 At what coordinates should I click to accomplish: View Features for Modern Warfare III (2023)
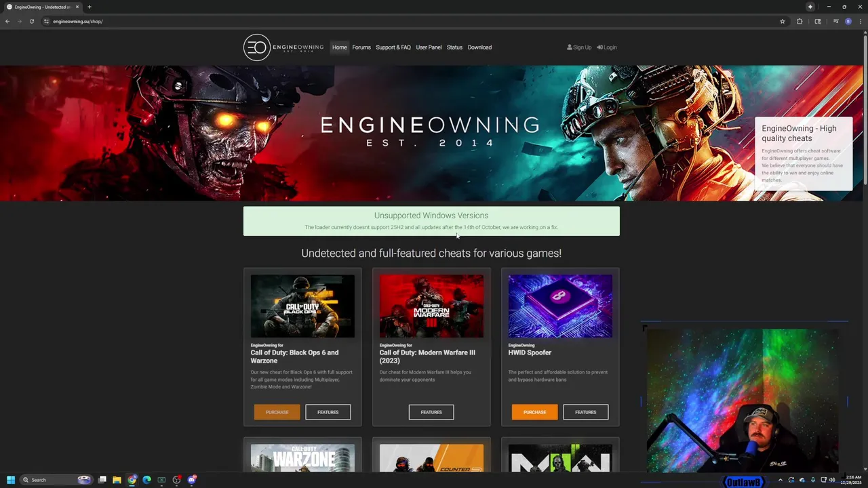(x=431, y=412)
